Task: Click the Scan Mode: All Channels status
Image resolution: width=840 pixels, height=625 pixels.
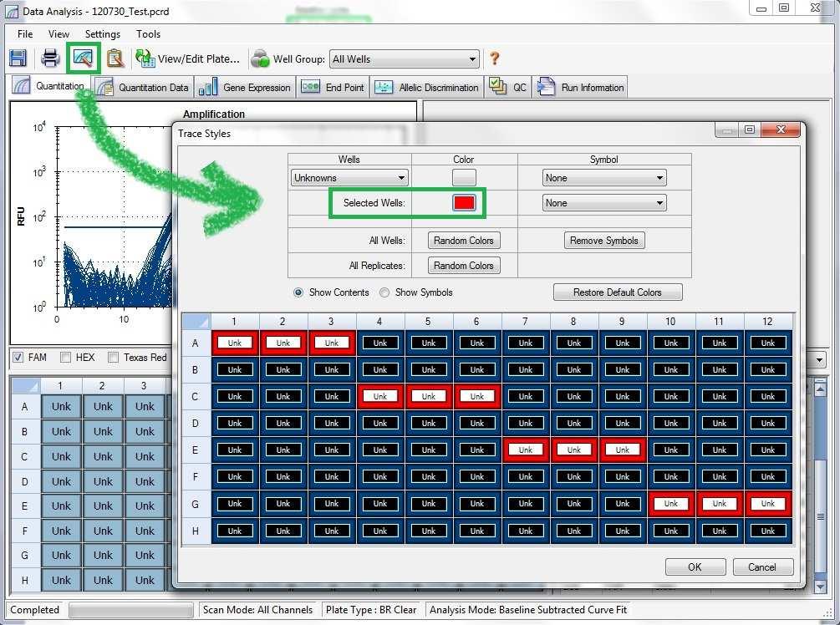Action: pyautogui.click(x=257, y=609)
